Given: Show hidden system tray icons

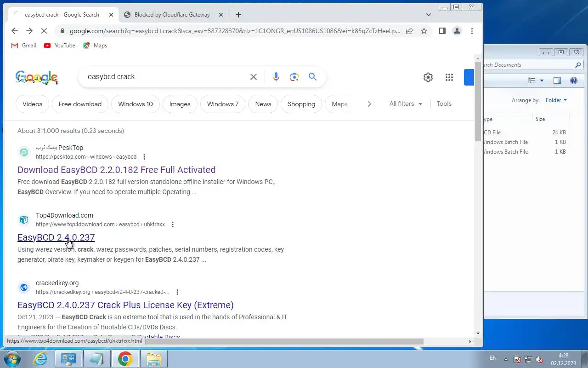Looking at the screenshot, I should pyautogui.click(x=506, y=359).
